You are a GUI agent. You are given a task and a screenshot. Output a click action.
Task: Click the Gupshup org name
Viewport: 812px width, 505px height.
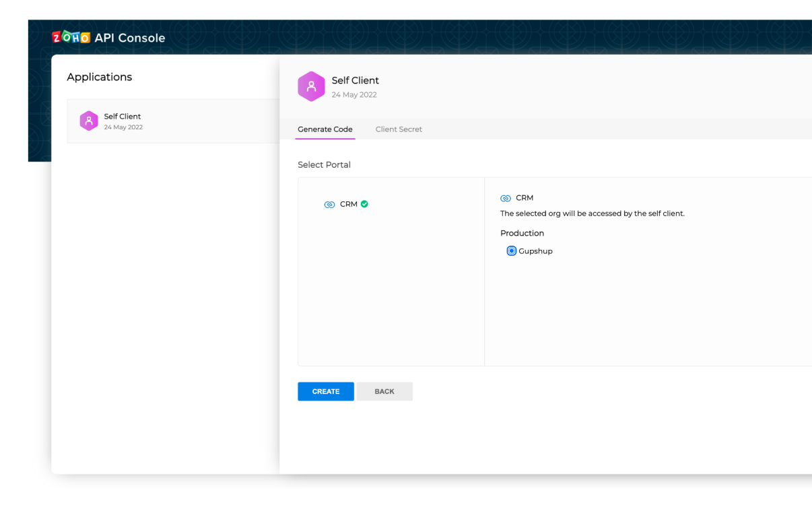[535, 251]
